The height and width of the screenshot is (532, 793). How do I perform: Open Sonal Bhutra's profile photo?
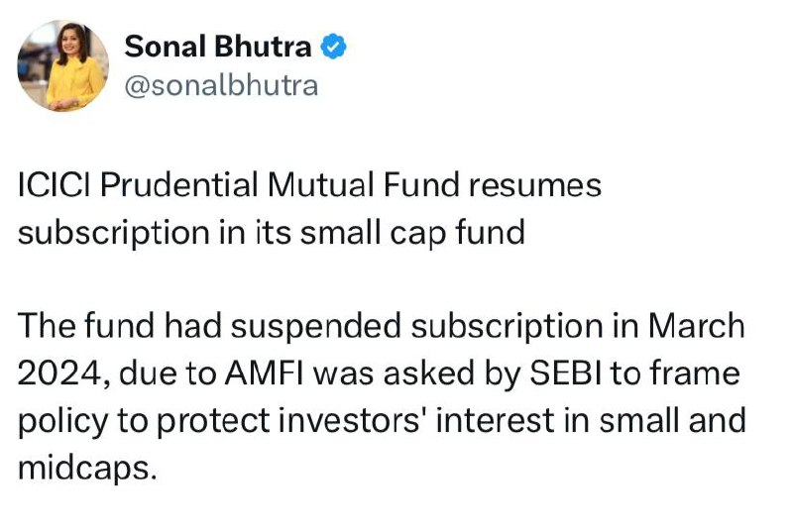(x=63, y=65)
